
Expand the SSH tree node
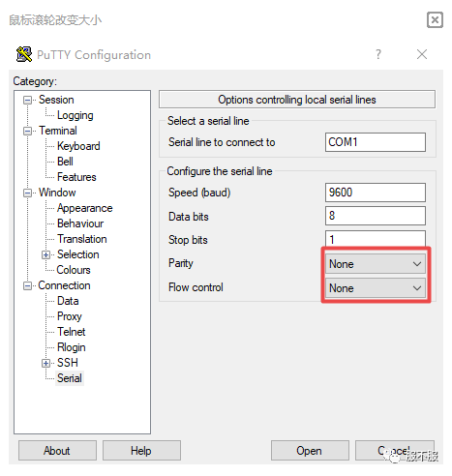[x=45, y=363]
